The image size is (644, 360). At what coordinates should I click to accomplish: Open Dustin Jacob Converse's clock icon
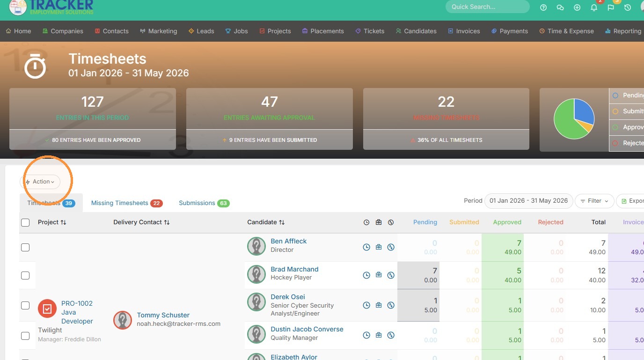coord(366,335)
